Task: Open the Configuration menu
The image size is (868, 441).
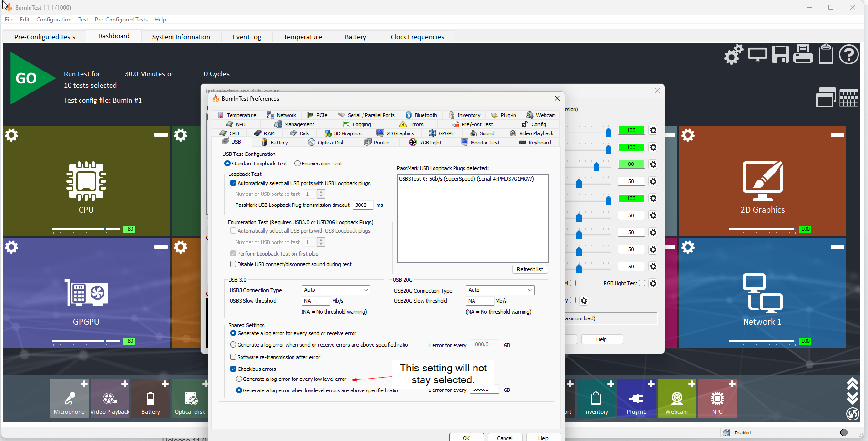Action: (x=54, y=20)
